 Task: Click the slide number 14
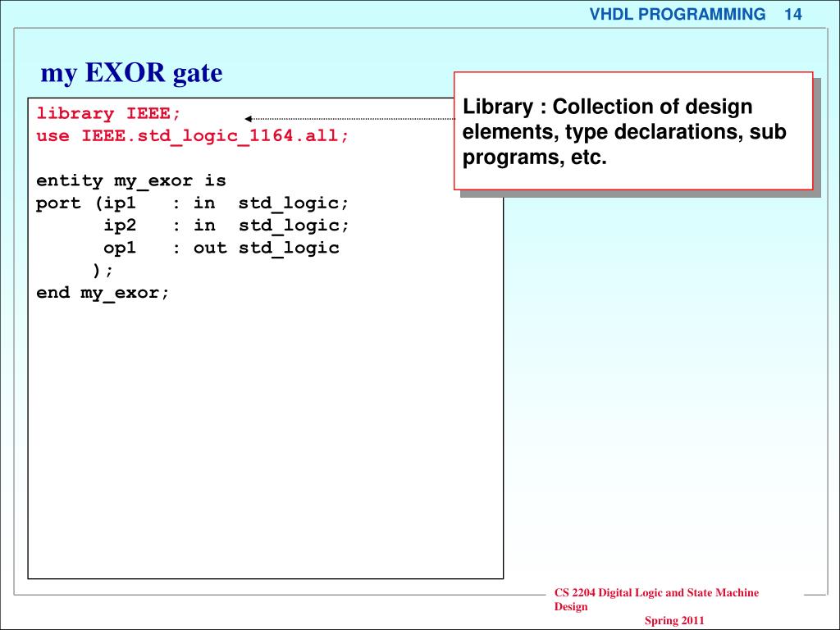[x=793, y=14]
